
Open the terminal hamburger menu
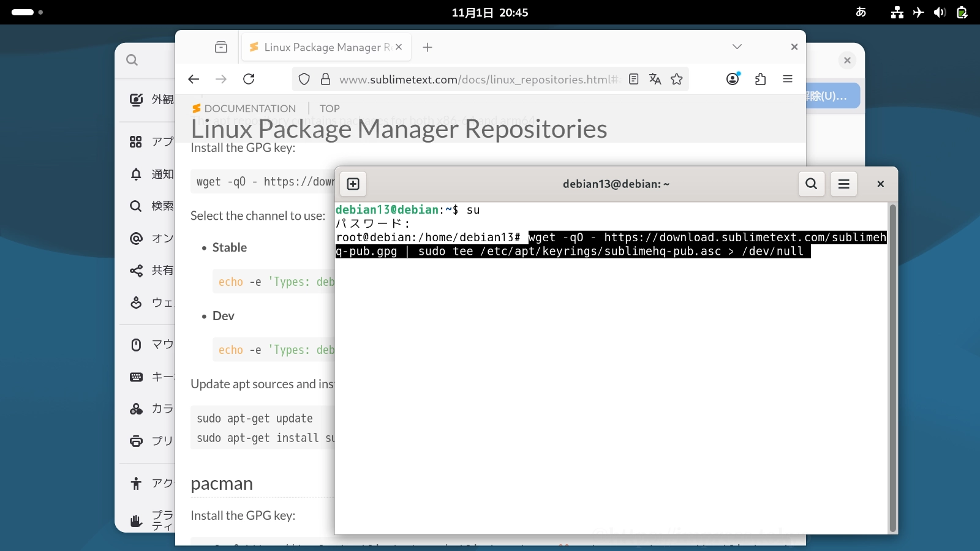tap(843, 184)
